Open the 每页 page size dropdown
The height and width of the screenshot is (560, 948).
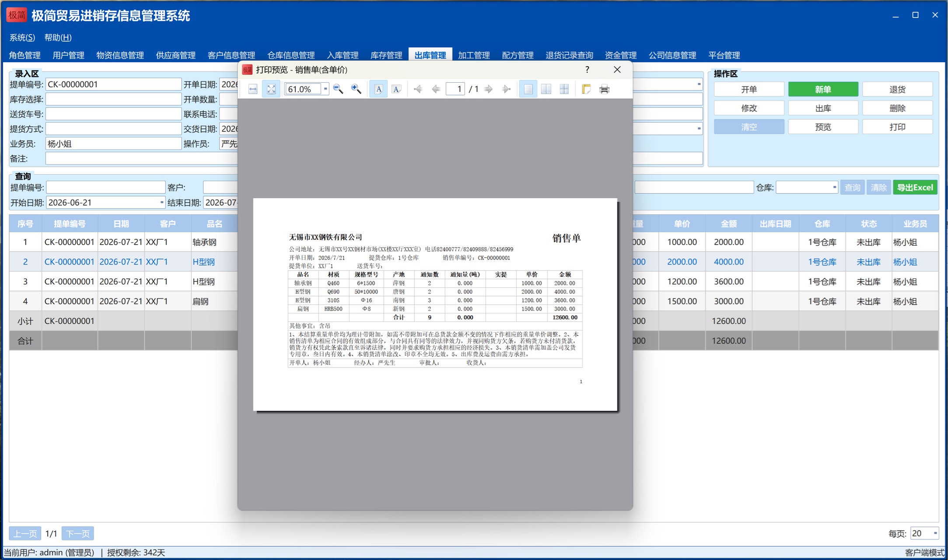[935, 533]
